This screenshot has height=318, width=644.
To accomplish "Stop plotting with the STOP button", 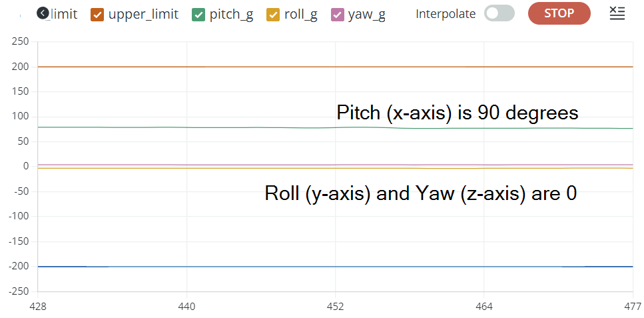I will [559, 13].
